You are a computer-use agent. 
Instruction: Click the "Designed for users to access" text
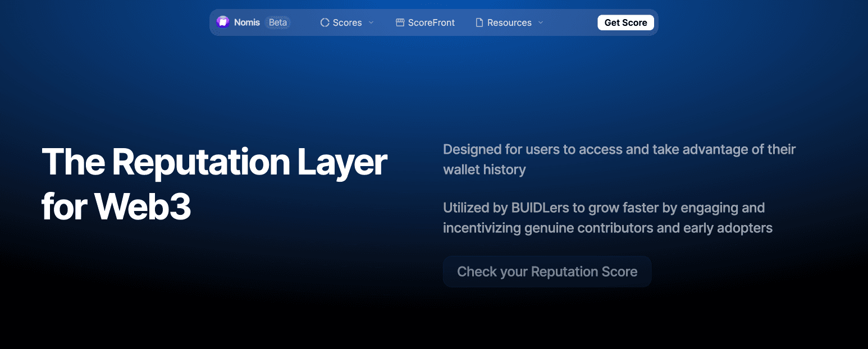619,149
